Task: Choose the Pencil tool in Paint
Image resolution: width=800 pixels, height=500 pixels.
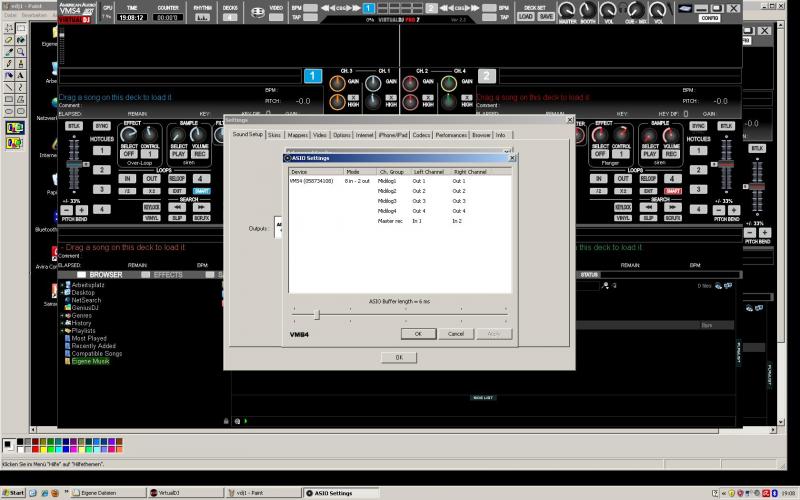Action: [x=9, y=63]
